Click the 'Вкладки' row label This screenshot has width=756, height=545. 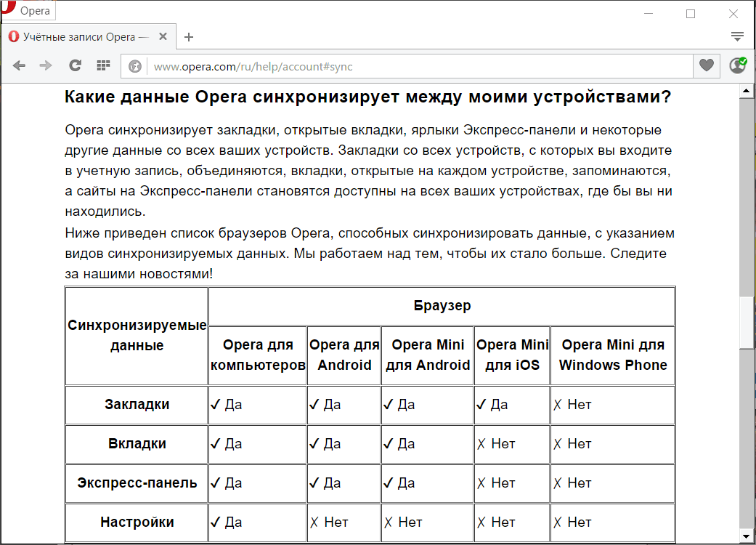(137, 444)
